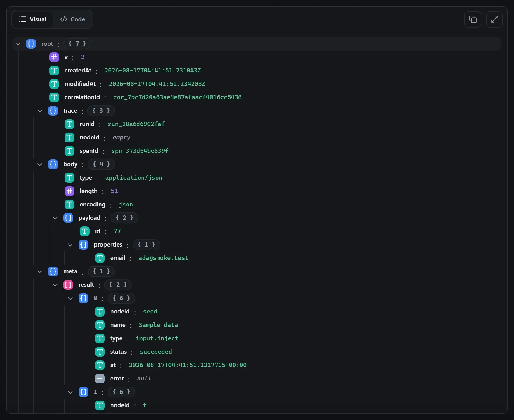Select the at value 2026-08-17T04:41:51.2317715+00:00
The image size is (514, 420).
point(188,365)
